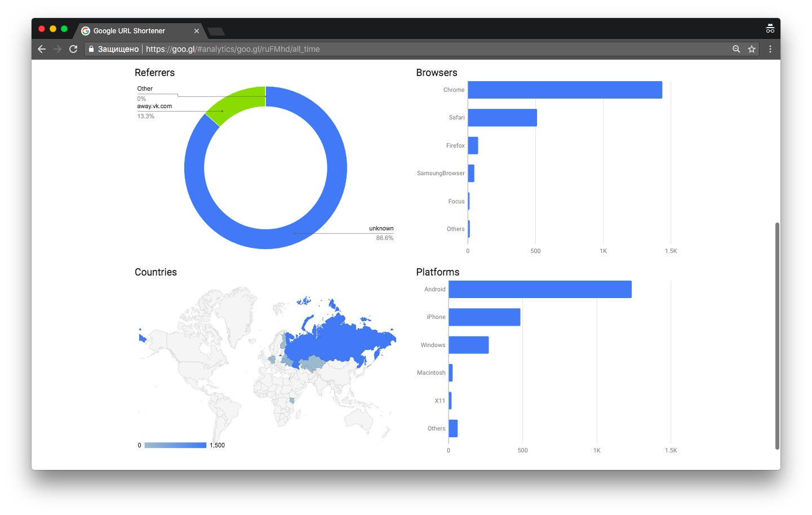Click the 'Focus' browser label

coord(456,201)
